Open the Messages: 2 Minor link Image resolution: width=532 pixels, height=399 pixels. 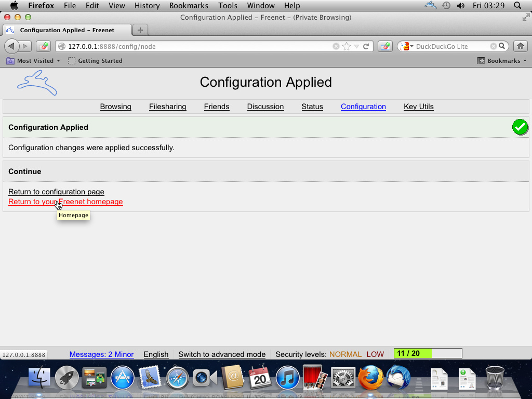(x=101, y=354)
